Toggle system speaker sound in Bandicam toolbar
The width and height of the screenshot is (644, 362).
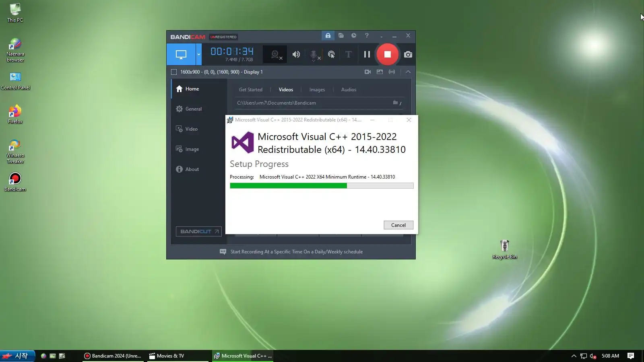[x=296, y=54]
